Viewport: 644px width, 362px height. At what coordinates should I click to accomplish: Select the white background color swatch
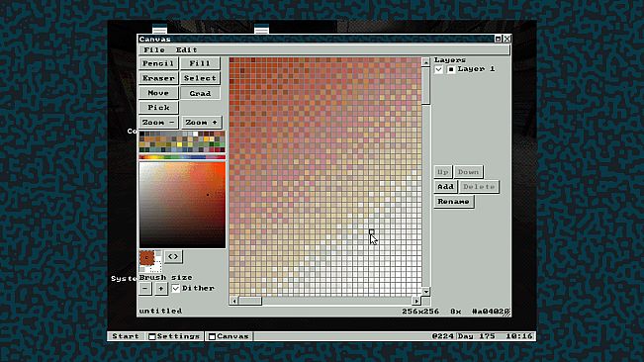pos(157,268)
